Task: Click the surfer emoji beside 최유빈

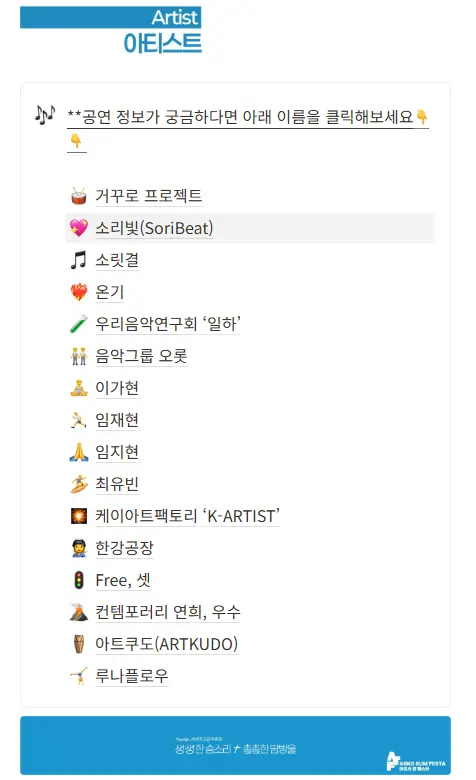Action: tap(79, 484)
